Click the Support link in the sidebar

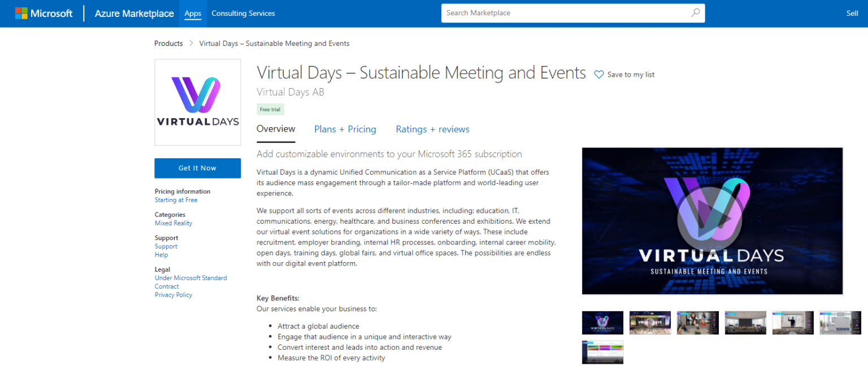point(166,246)
